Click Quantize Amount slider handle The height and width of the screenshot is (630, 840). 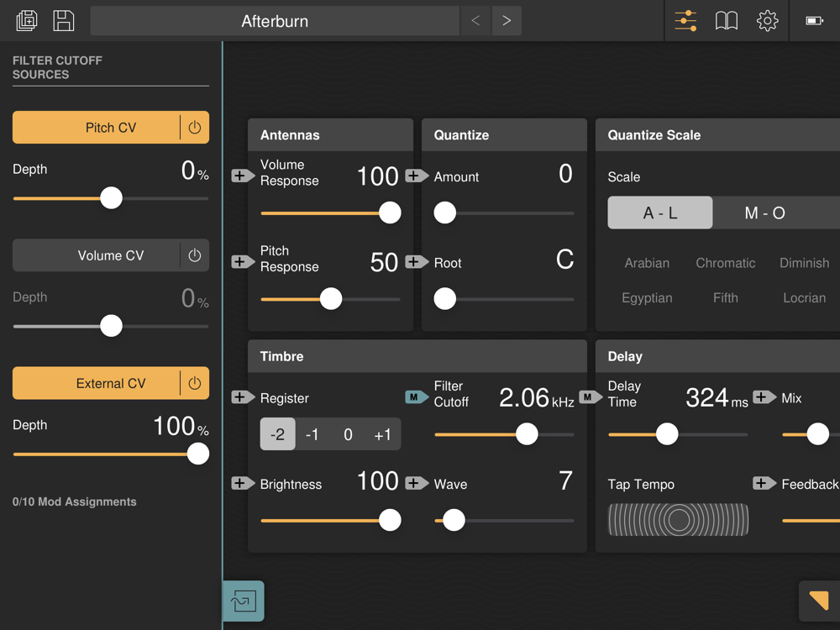click(444, 213)
